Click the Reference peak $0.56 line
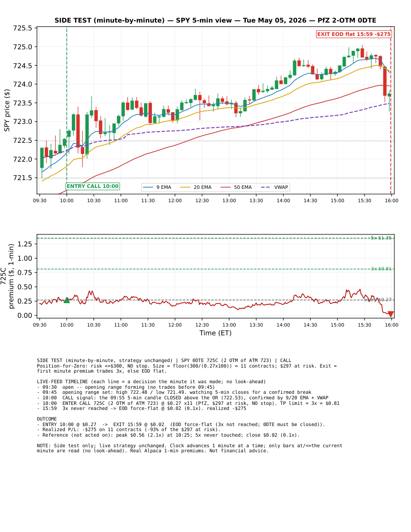 [x=168, y=435]
